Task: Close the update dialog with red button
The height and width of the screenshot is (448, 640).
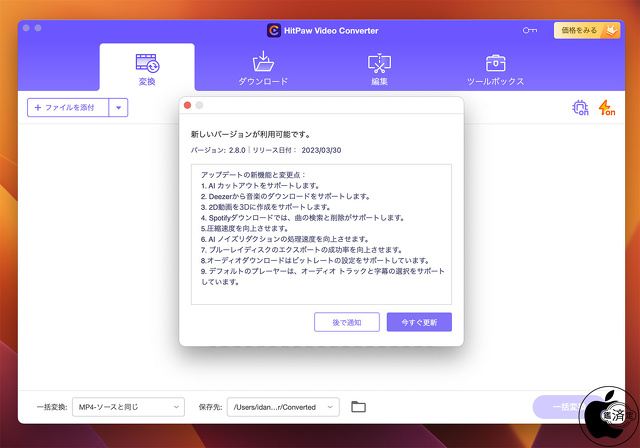Action: tap(188, 105)
